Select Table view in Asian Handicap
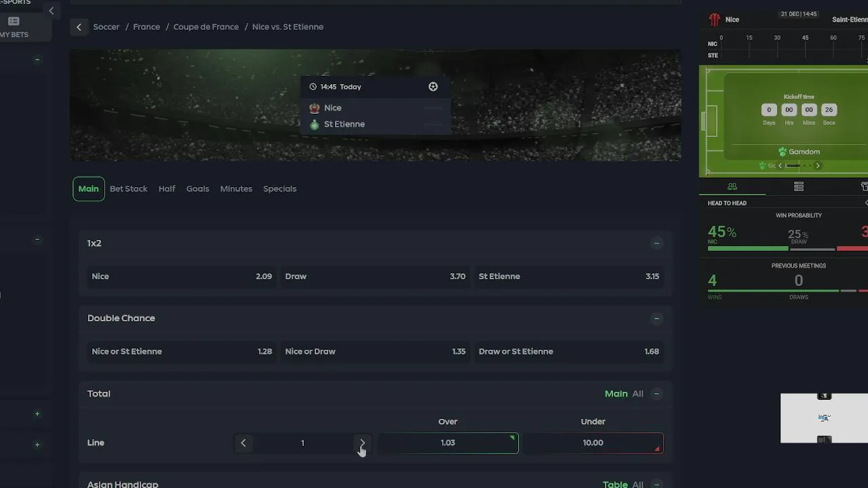 pyautogui.click(x=615, y=484)
